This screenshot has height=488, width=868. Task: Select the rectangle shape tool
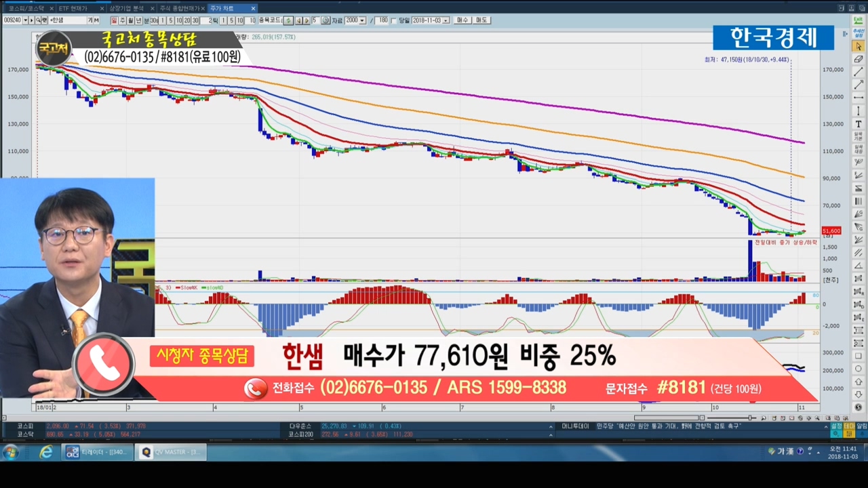click(x=859, y=356)
